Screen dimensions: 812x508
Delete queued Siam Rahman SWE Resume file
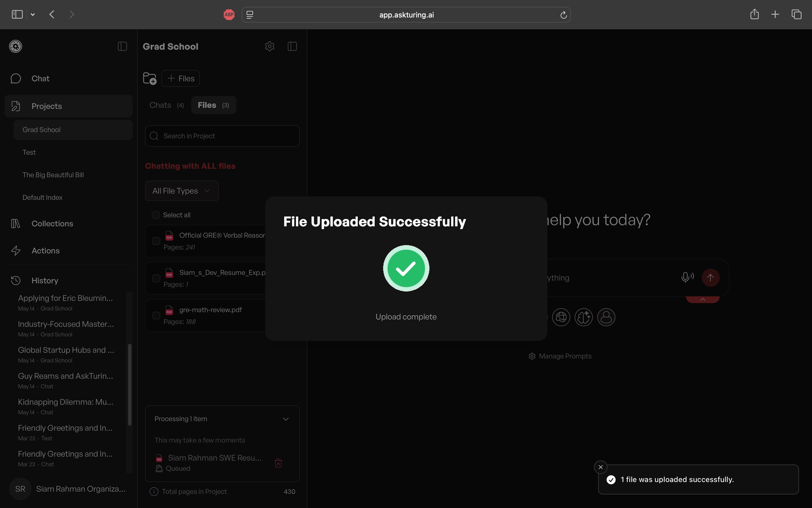tap(278, 463)
